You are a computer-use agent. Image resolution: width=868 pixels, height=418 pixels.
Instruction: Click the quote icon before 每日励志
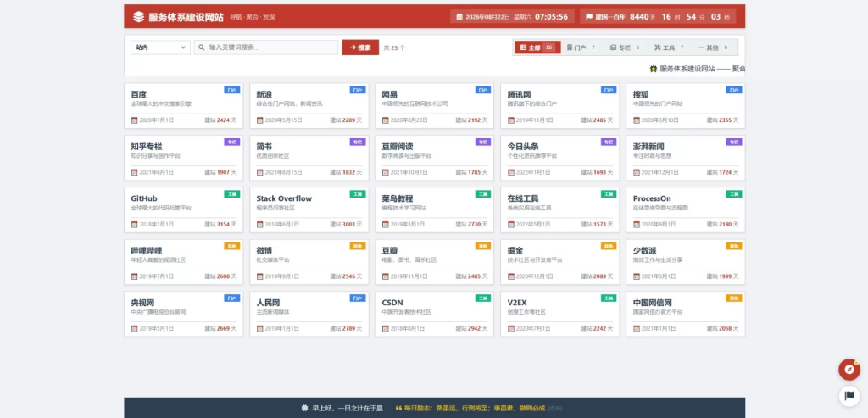398,408
